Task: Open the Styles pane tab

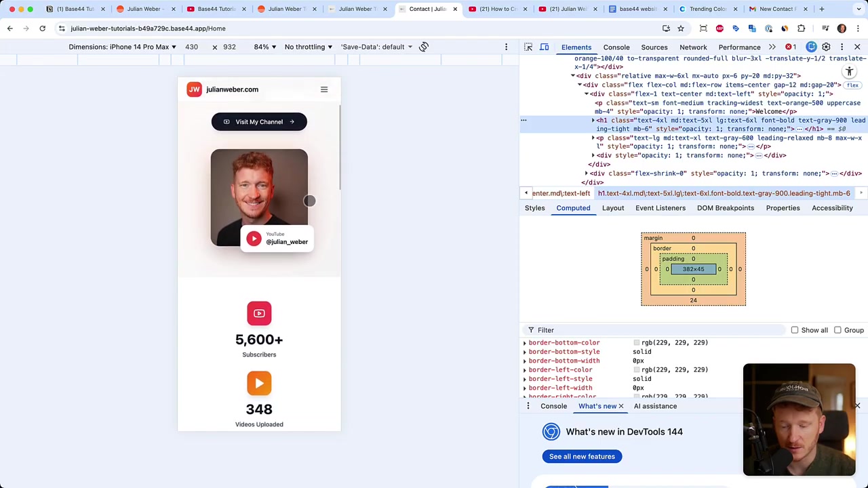Action: click(x=534, y=208)
